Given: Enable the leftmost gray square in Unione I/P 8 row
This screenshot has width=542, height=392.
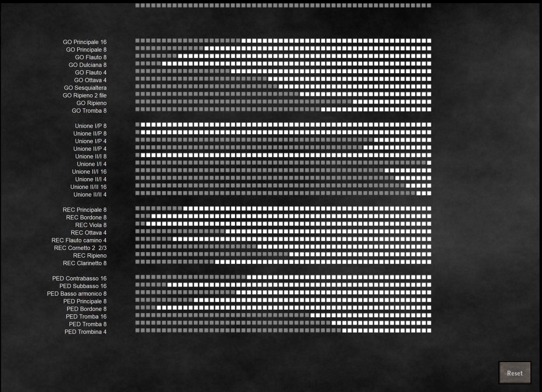Looking at the screenshot, I should 137,125.
